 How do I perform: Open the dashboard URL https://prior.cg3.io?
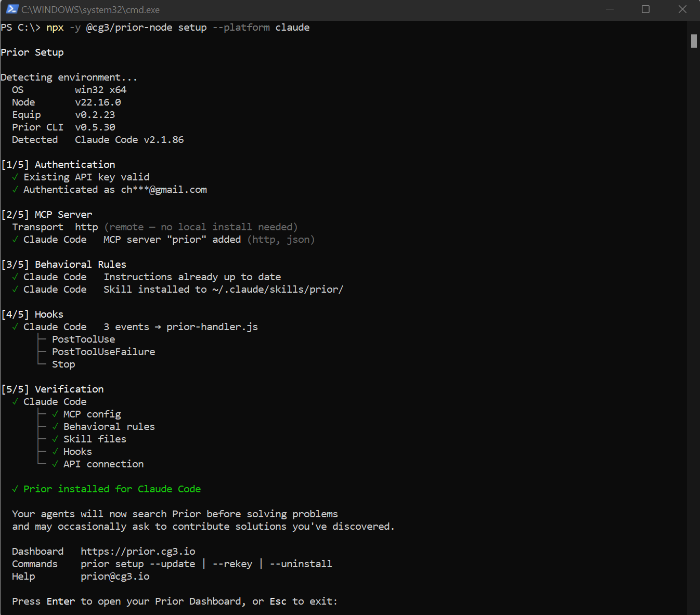coord(138,552)
